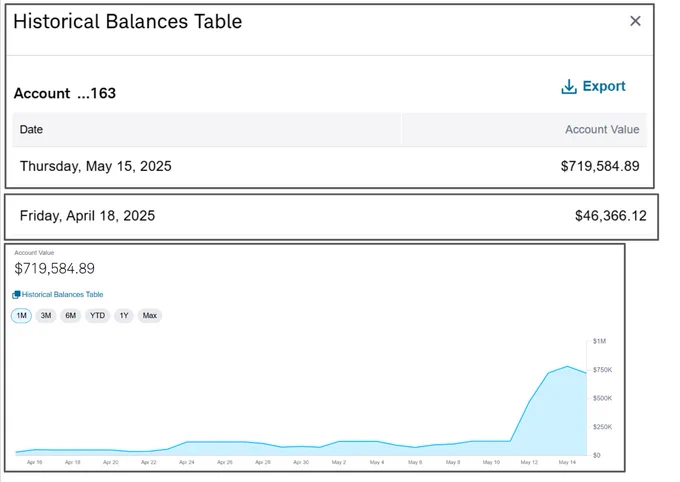680x482 pixels.
Task: Sort by Account Value column header
Action: pos(602,129)
